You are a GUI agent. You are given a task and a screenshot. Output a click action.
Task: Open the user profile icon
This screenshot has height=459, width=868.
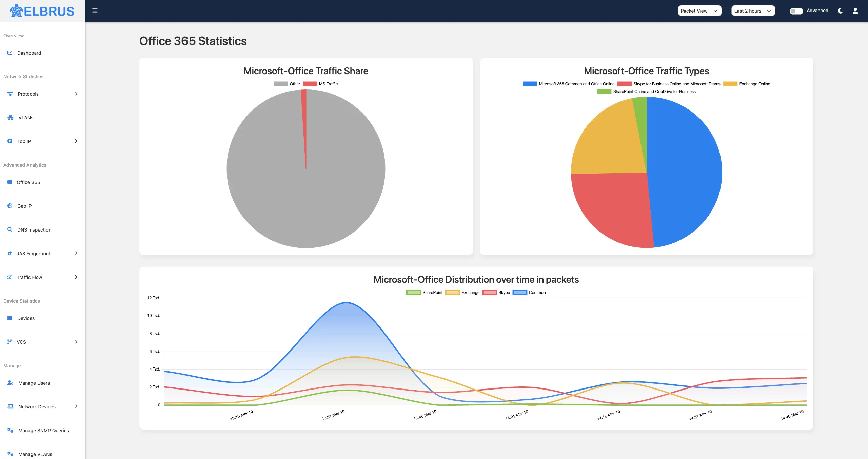855,11
